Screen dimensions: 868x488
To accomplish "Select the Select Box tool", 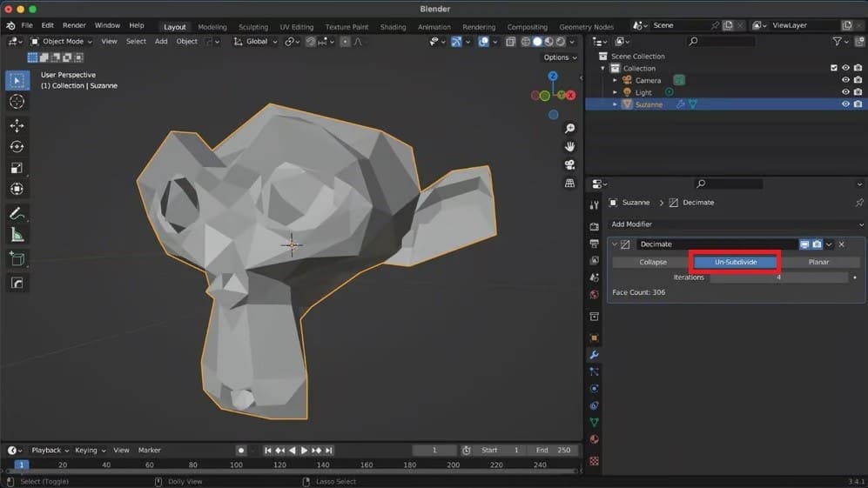I will tap(17, 81).
